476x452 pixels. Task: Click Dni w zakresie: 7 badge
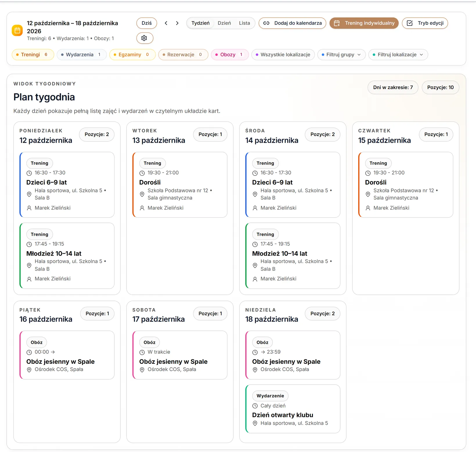[x=393, y=87]
